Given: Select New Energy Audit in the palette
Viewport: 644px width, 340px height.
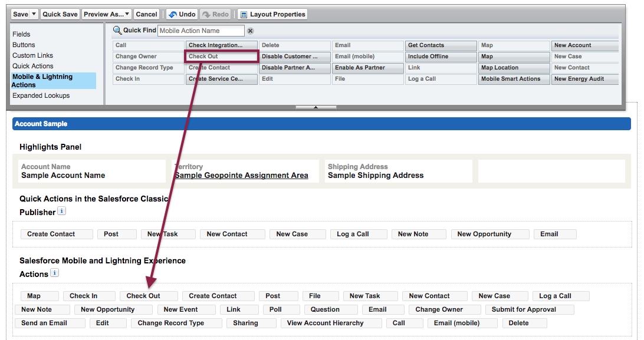Looking at the screenshot, I should point(585,79).
